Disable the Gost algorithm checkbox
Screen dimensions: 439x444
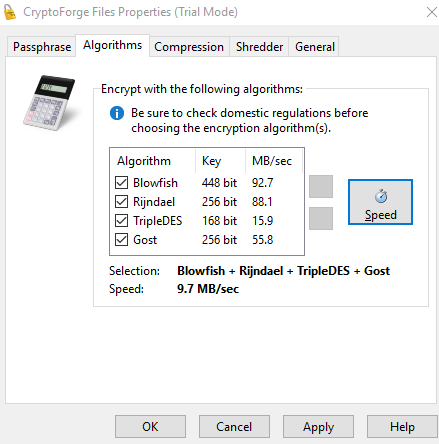point(122,240)
